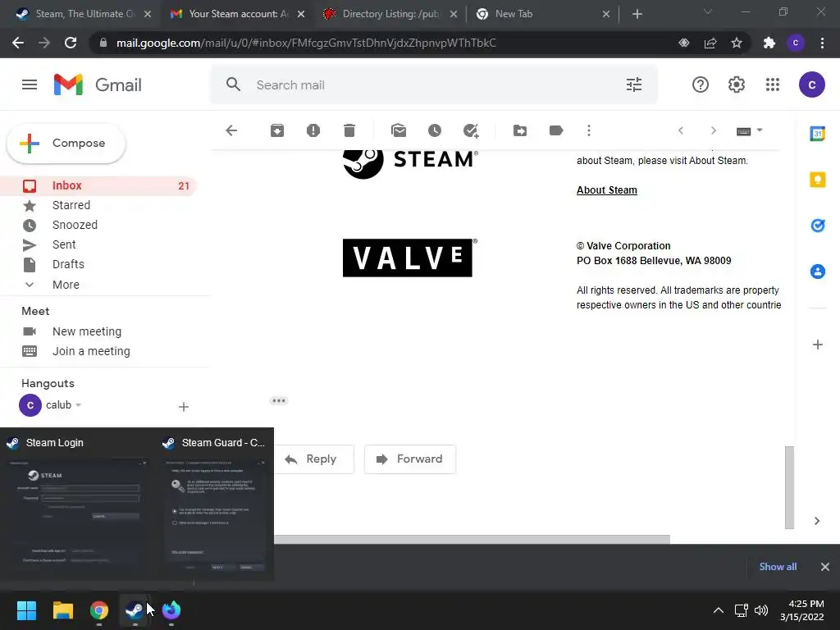The width and height of the screenshot is (840, 630).
Task: Go to older email arrow
Action: tap(713, 130)
